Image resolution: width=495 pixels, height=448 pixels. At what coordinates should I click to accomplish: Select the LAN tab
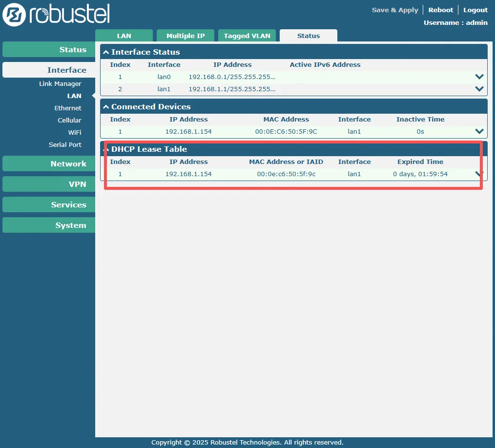click(x=124, y=36)
